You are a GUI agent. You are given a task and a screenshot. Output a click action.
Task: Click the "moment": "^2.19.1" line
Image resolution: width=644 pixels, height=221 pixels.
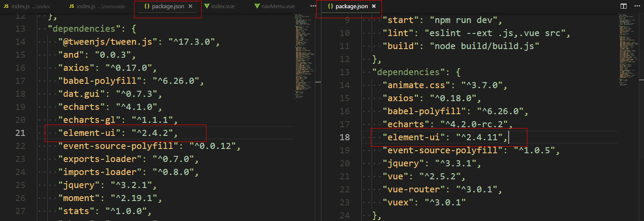(x=109, y=198)
